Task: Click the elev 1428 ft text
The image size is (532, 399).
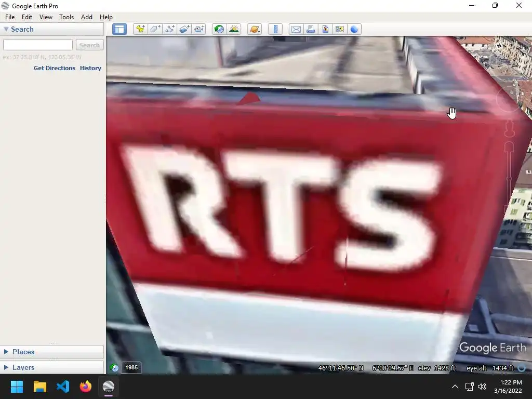Action: [436, 368]
